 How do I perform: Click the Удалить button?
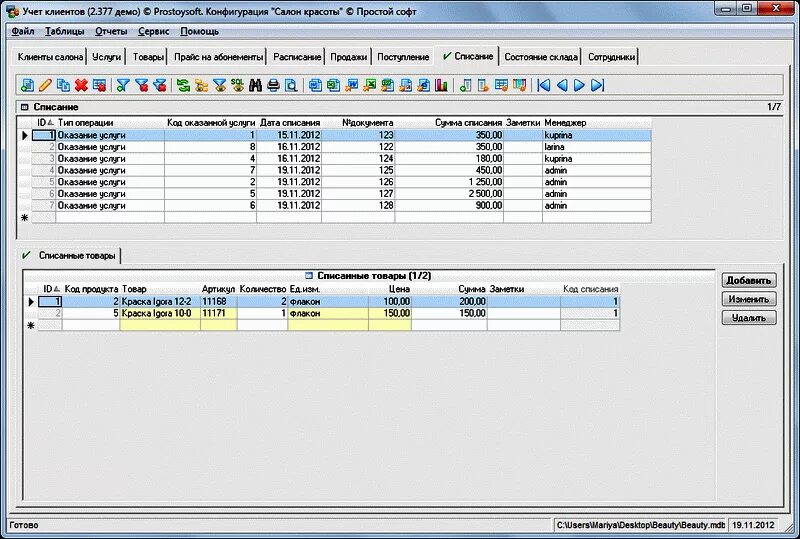click(748, 318)
